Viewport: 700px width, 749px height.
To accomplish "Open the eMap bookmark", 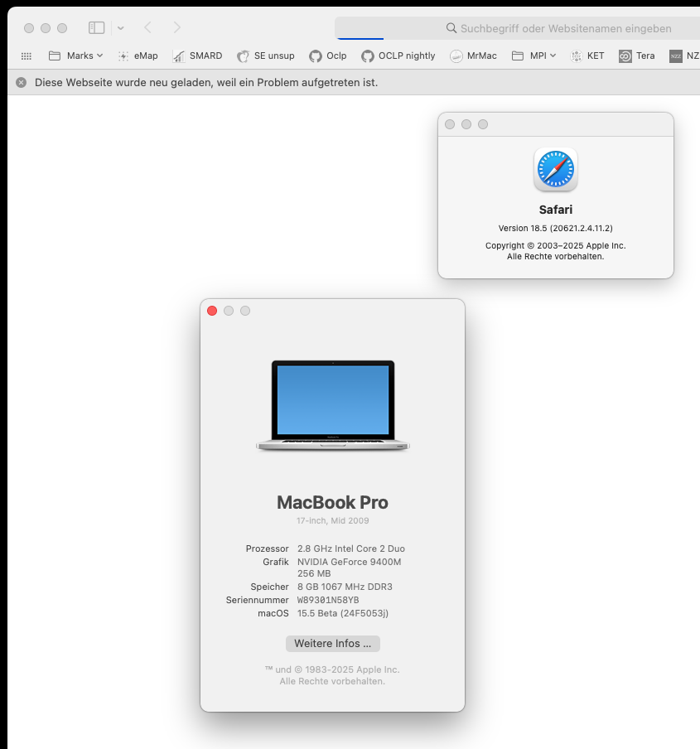I will 138,56.
